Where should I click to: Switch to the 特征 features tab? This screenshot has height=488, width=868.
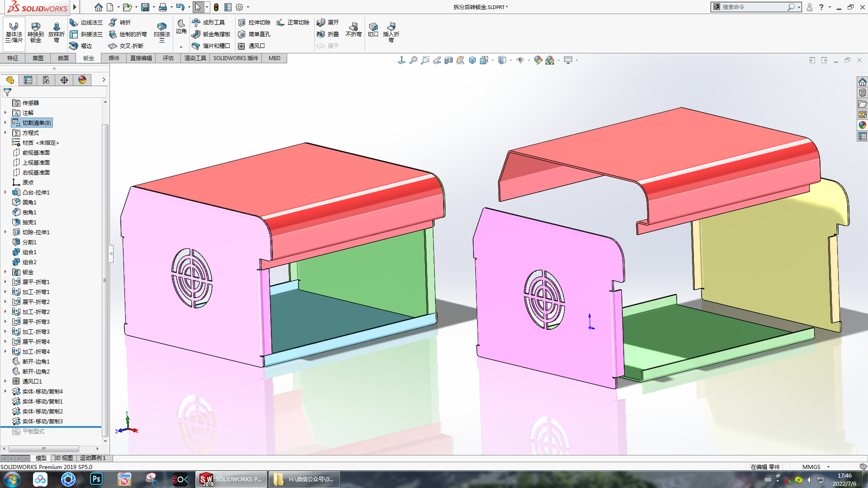pyautogui.click(x=13, y=58)
